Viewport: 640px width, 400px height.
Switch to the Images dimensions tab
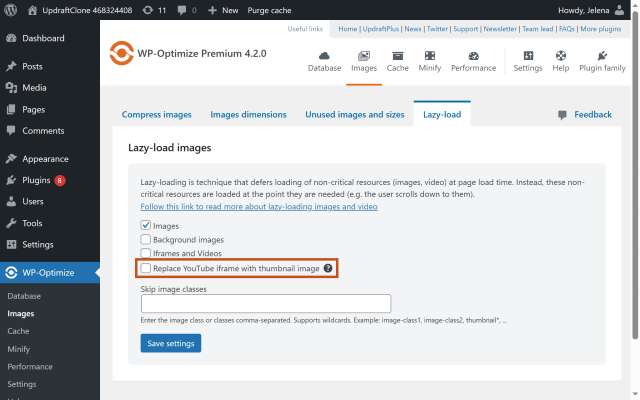pos(248,115)
